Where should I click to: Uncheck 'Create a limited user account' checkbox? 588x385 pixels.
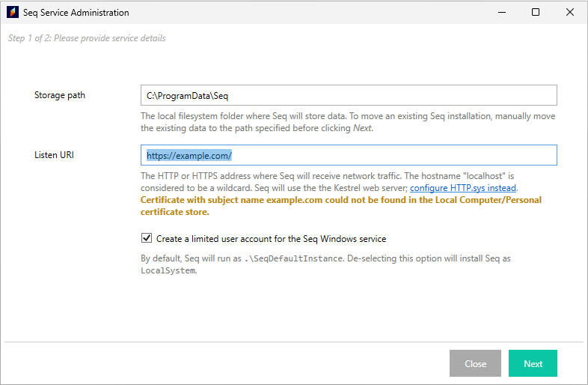click(146, 238)
